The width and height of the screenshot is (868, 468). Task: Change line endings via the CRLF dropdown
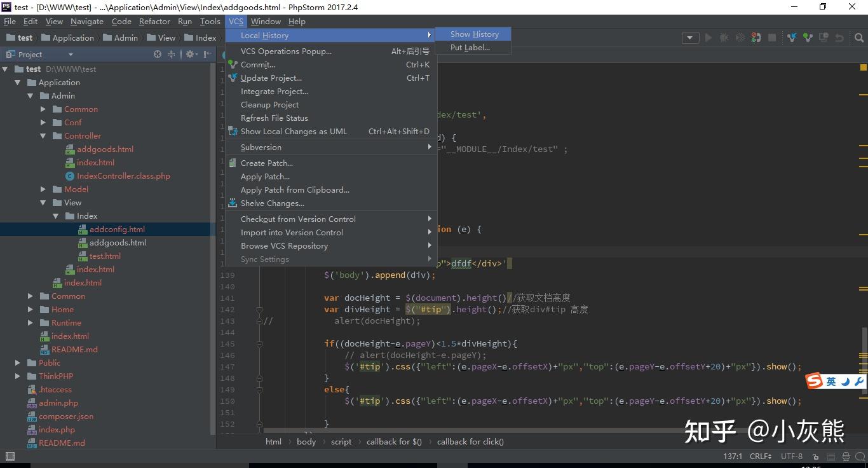click(761, 456)
